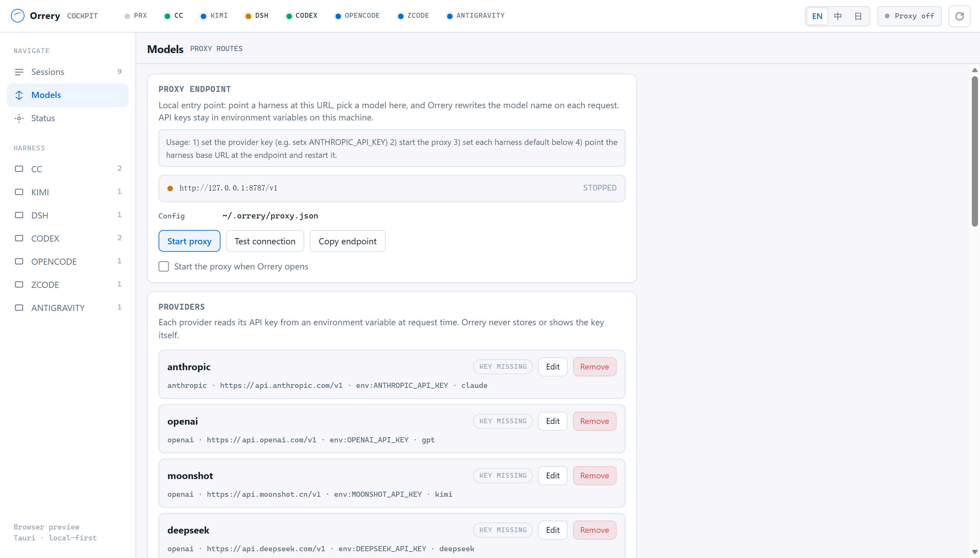
Task: Click the KIMI blue status dot
Action: point(203,16)
